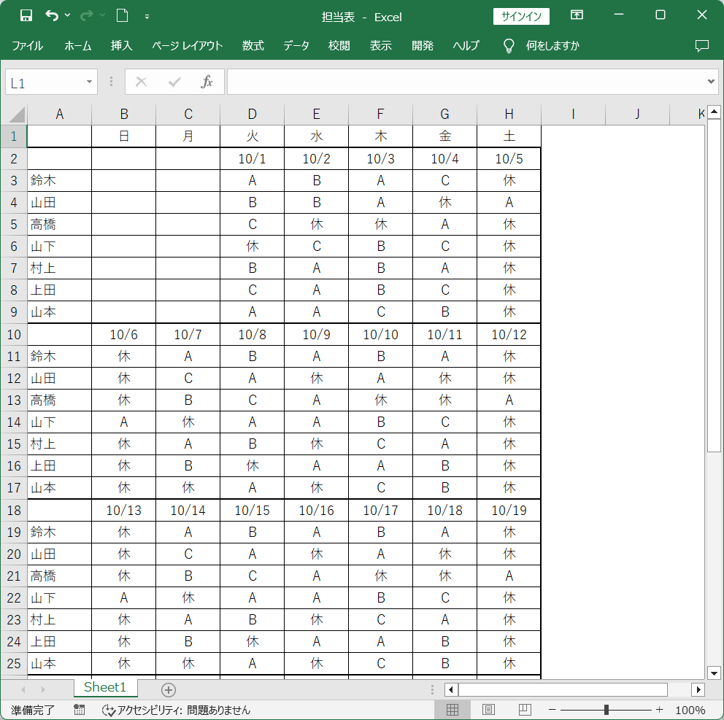Open the Name Box dropdown arrow
The height and width of the screenshot is (720, 724).
[x=89, y=83]
